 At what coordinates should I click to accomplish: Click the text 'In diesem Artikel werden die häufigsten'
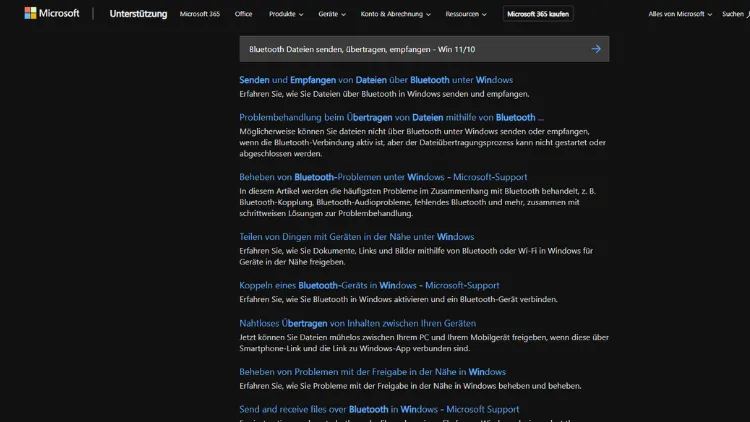click(418, 202)
